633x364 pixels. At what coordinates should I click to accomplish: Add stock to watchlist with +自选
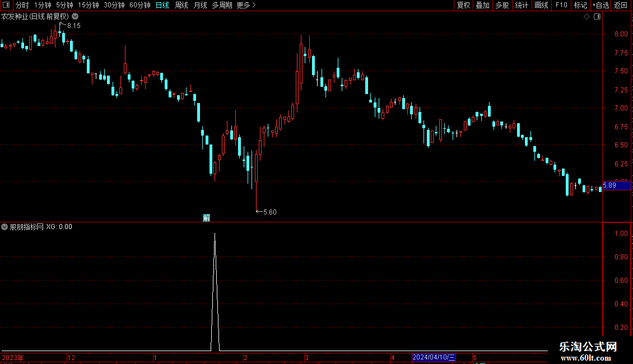point(601,5)
